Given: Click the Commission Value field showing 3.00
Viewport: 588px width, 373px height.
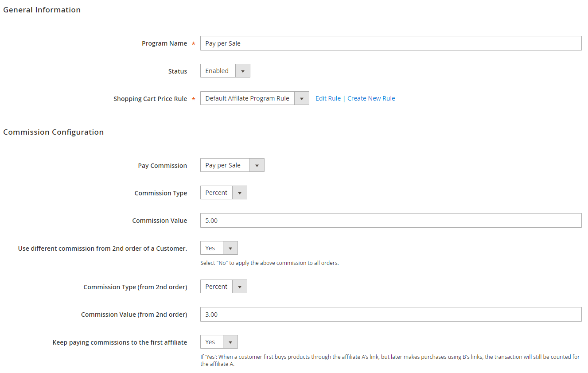Looking at the screenshot, I should coord(390,315).
